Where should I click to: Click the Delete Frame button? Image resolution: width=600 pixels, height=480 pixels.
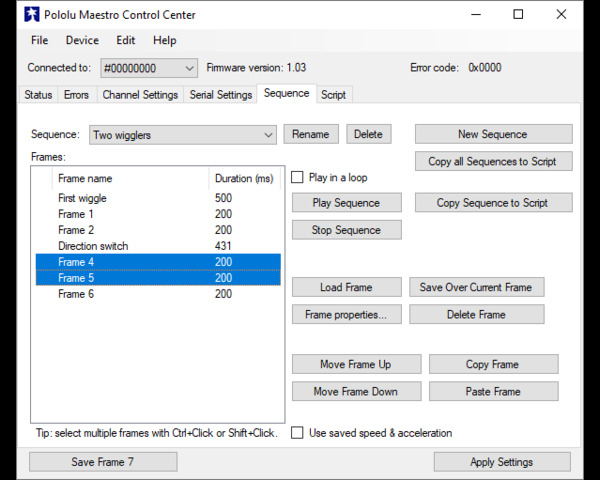pos(476,314)
